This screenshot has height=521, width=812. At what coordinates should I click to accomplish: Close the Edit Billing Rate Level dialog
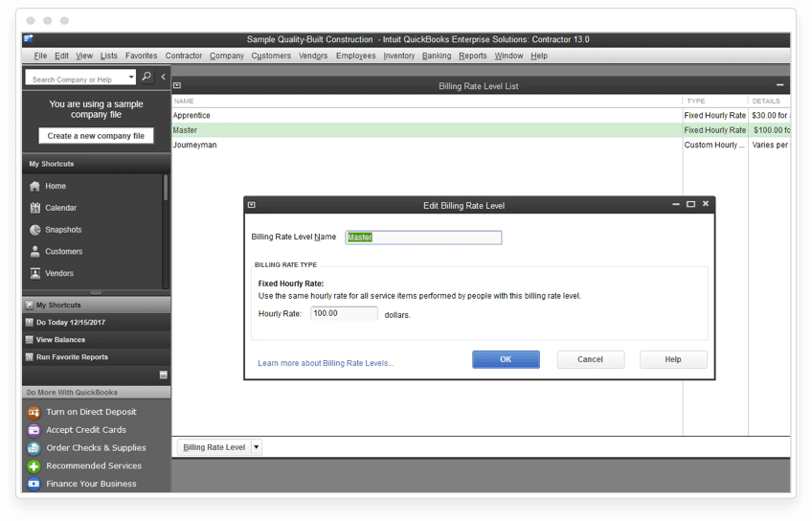pyautogui.click(x=706, y=204)
